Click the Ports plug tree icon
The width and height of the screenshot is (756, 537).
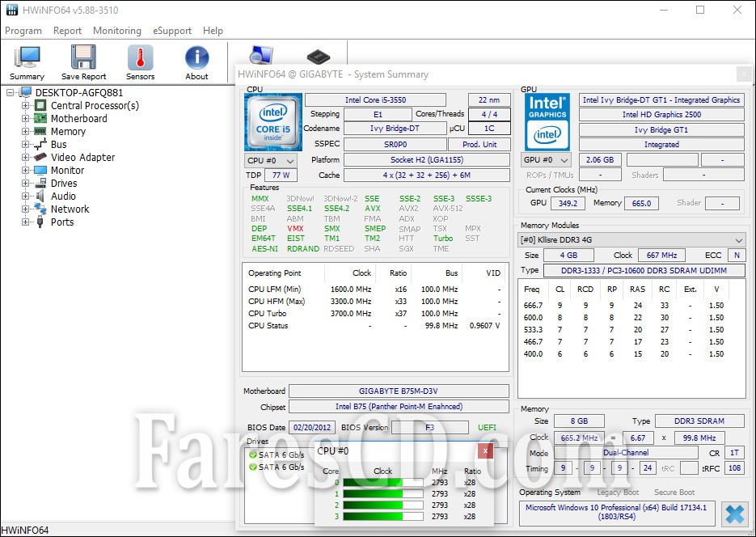[x=40, y=222]
